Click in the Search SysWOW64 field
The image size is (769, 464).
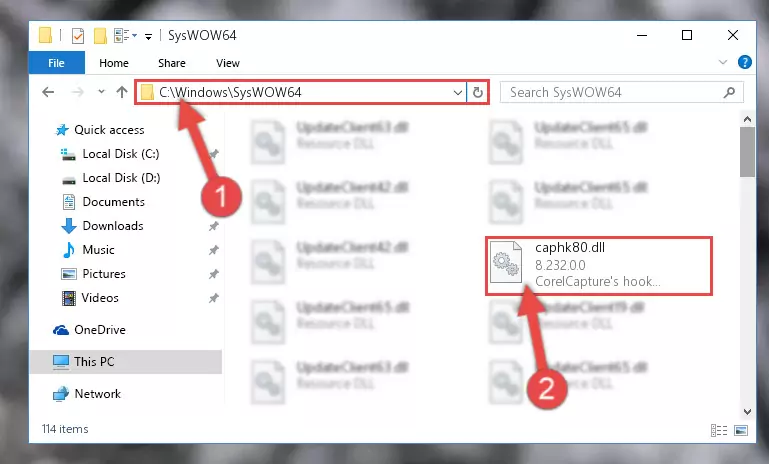point(612,92)
